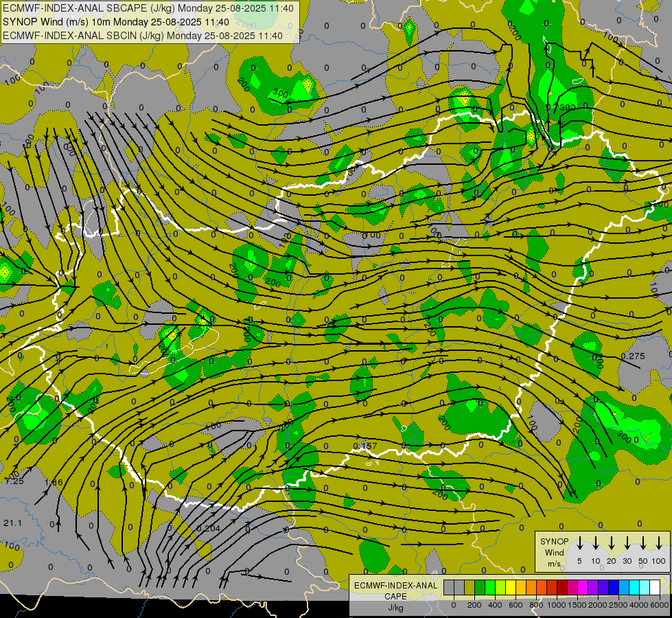The height and width of the screenshot is (618, 672).
Task: Click the 100 m/s wind arrow symbol
Action: (x=659, y=543)
